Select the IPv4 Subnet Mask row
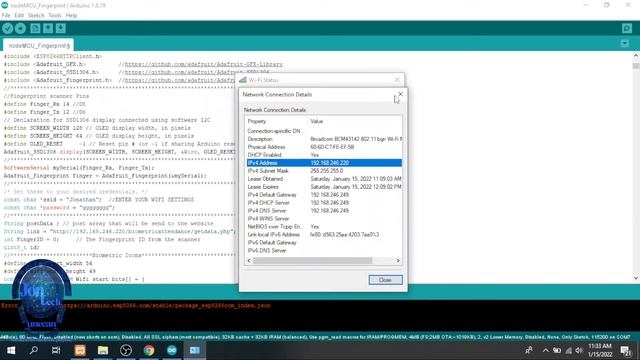 [324, 171]
